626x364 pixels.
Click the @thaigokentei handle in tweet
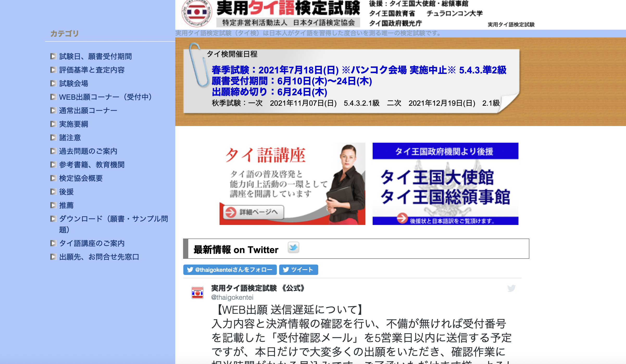click(x=232, y=297)
